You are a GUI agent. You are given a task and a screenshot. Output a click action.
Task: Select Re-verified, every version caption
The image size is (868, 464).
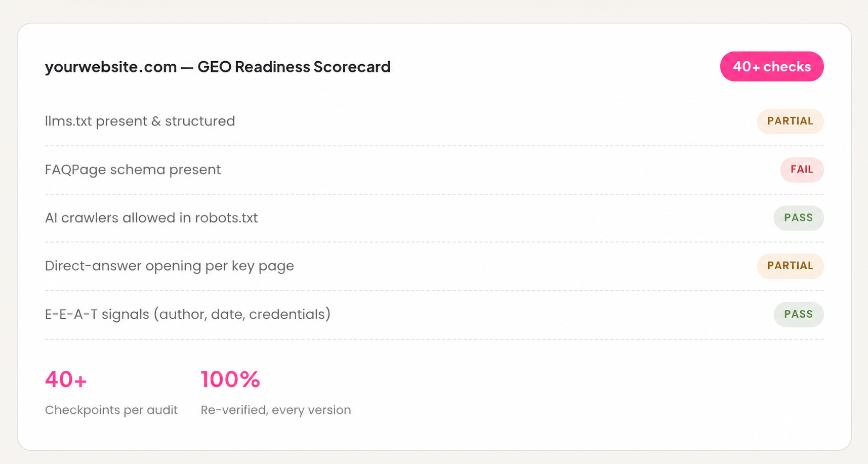pyautogui.click(x=276, y=410)
